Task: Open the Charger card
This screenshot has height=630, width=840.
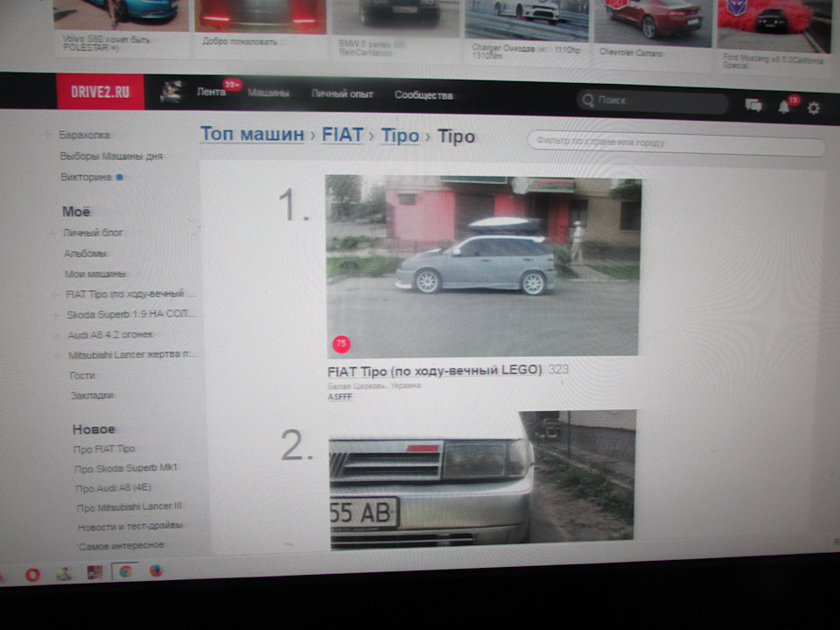Action: tap(527, 31)
